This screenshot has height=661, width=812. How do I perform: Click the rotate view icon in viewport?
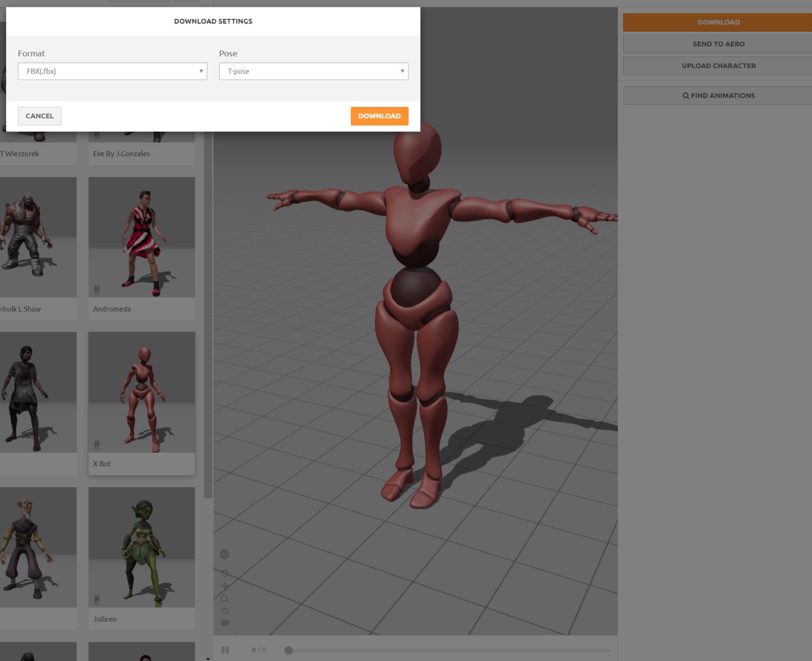225,573
